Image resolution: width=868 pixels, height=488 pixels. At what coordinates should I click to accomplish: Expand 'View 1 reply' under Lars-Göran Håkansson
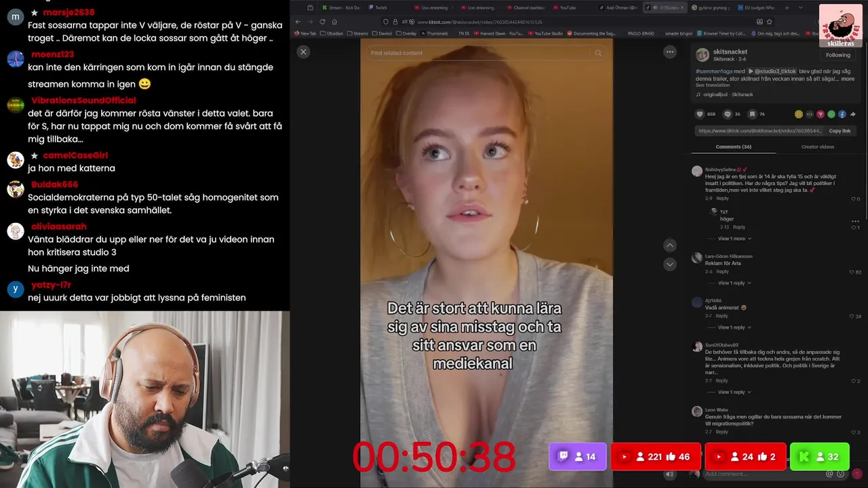(x=734, y=283)
